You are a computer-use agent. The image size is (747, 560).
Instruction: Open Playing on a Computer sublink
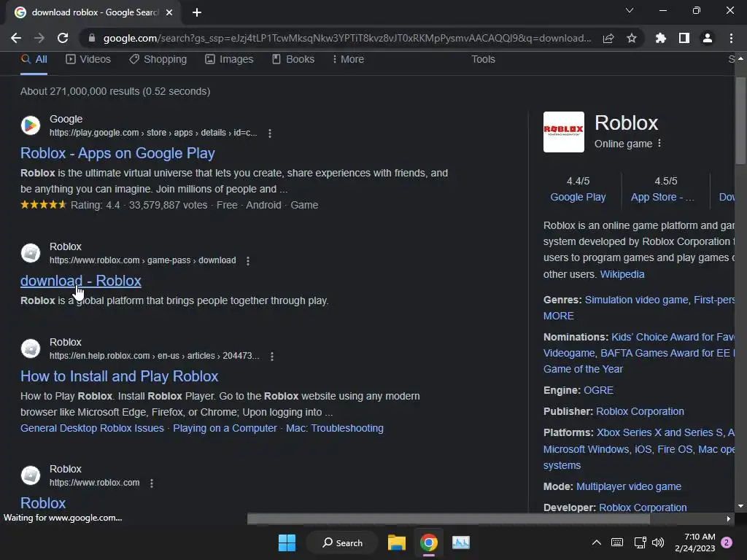(x=225, y=428)
